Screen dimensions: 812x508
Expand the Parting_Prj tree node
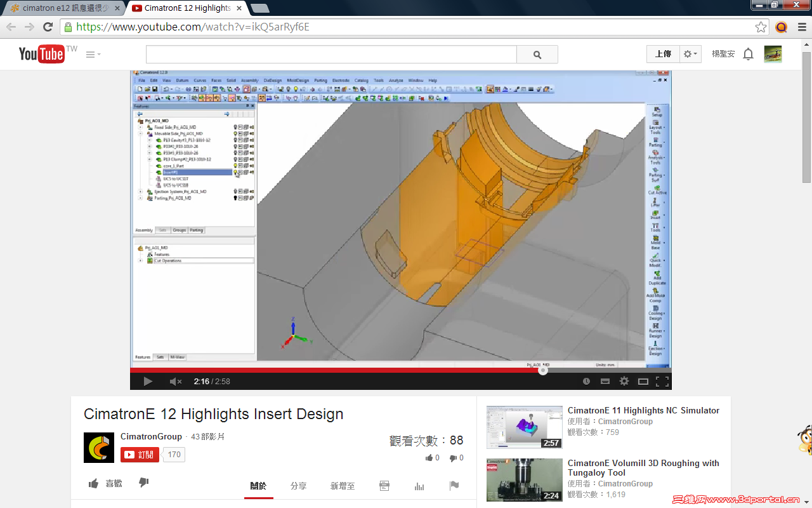(140, 198)
